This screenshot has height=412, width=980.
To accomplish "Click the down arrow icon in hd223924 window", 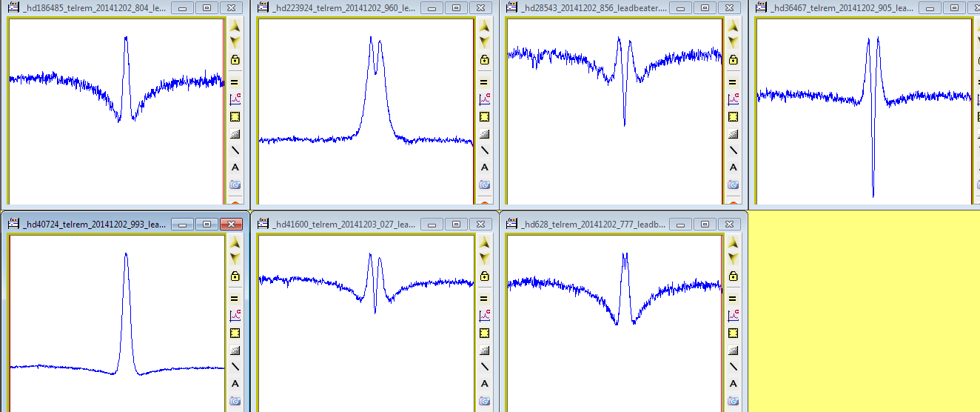I will (x=484, y=41).
